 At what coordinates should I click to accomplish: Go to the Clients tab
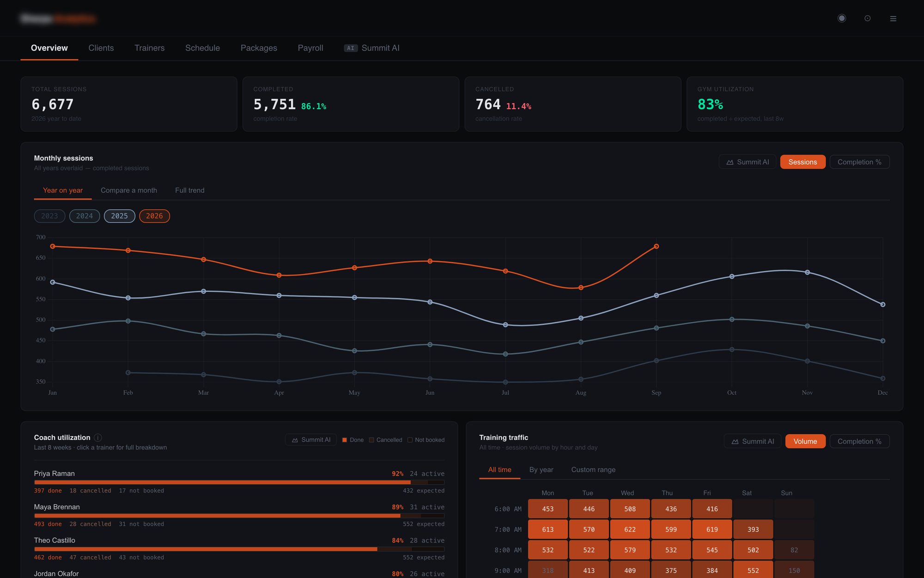[101, 48]
